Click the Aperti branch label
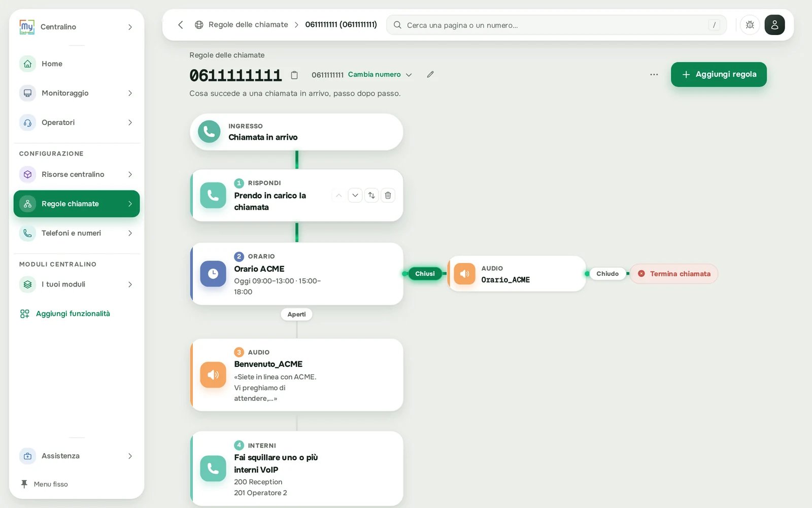The width and height of the screenshot is (812, 508). point(296,314)
